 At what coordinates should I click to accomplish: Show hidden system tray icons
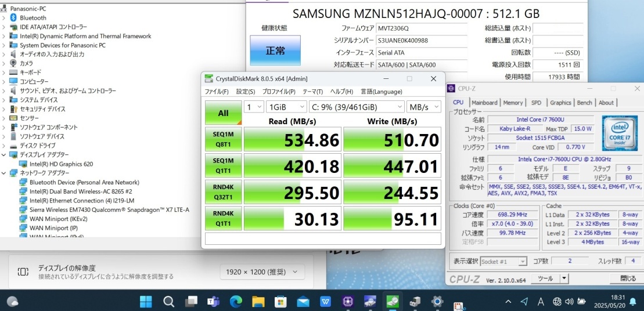click(509, 302)
